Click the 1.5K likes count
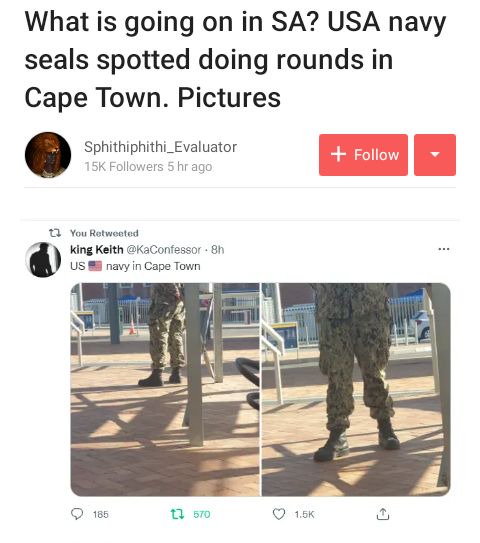Image resolution: width=480 pixels, height=543 pixels. coord(304,514)
